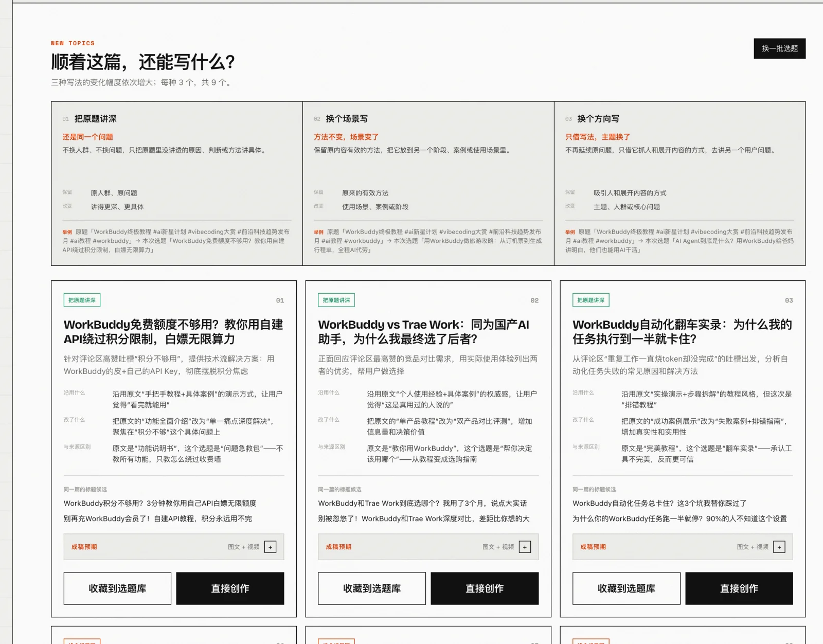This screenshot has width=823, height=644.
Task: Click 讲得更深、更具体 row text
Action: pyautogui.click(x=117, y=207)
